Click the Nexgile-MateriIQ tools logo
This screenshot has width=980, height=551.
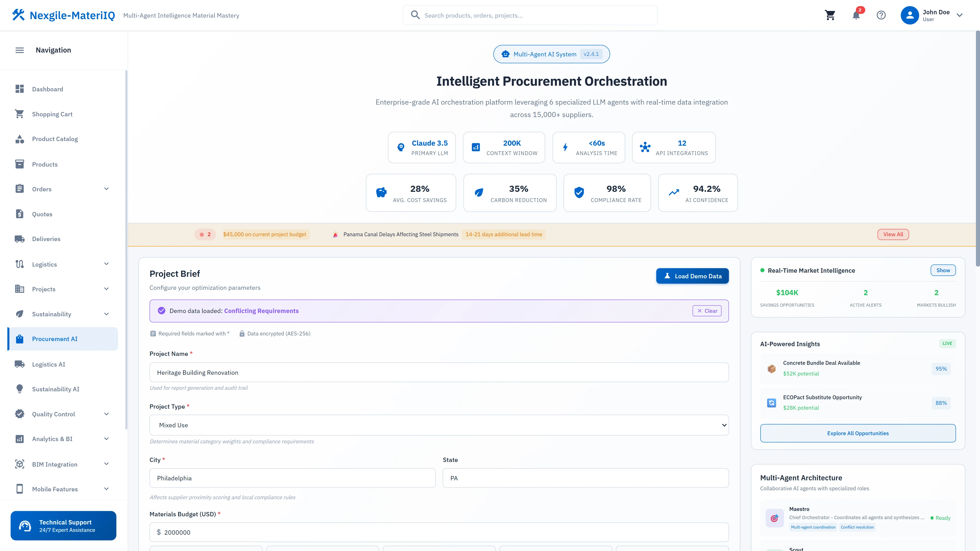click(18, 15)
